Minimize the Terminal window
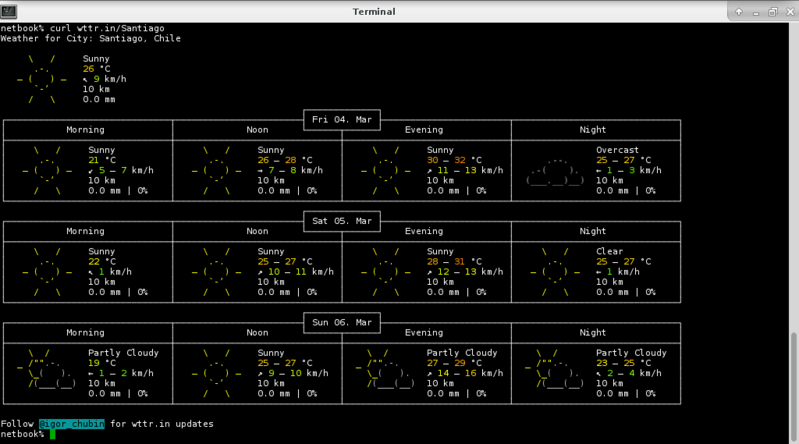799x444 pixels. 756,12
